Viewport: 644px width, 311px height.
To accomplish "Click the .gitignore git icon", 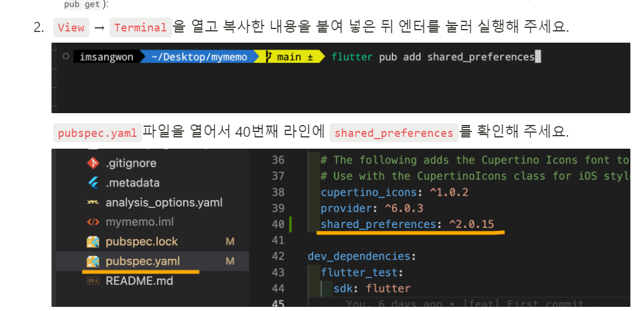I will pyautogui.click(x=94, y=163).
